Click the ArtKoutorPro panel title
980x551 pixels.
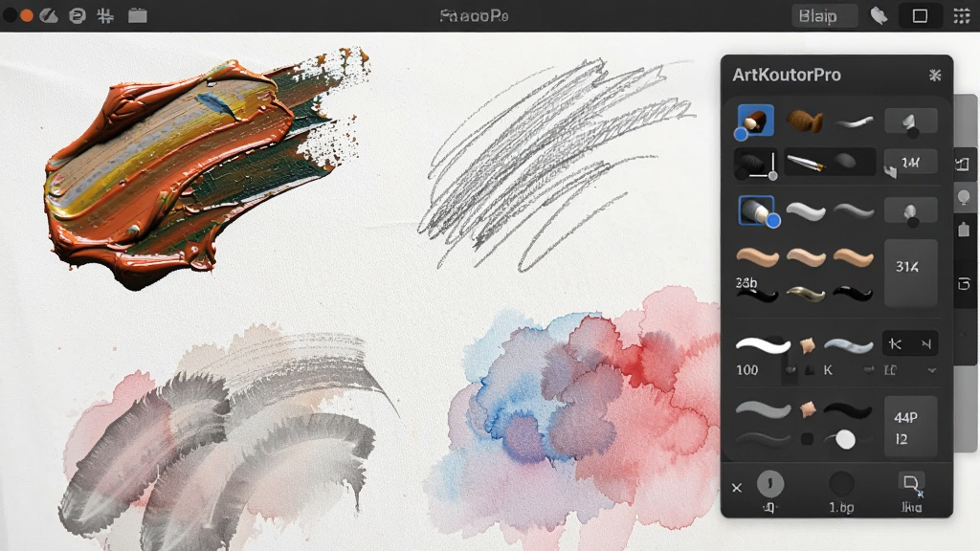pyautogui.click(x=787, y=75)
